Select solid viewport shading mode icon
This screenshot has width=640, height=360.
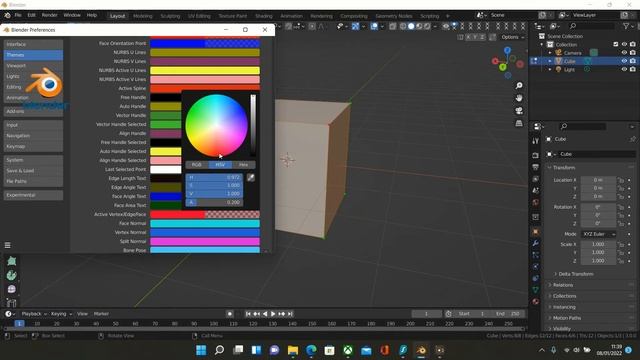tap(411, 26)
